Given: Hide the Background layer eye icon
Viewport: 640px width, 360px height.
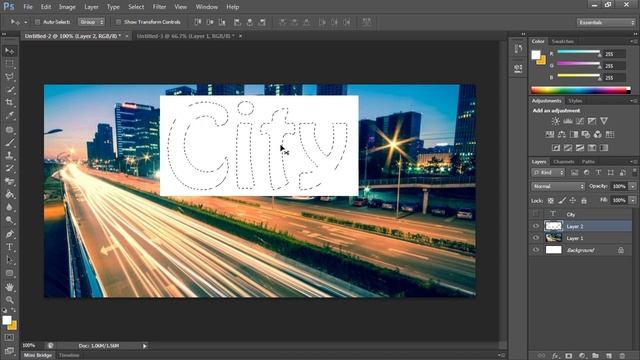Looking at the screenshot, I should [536, 250].
